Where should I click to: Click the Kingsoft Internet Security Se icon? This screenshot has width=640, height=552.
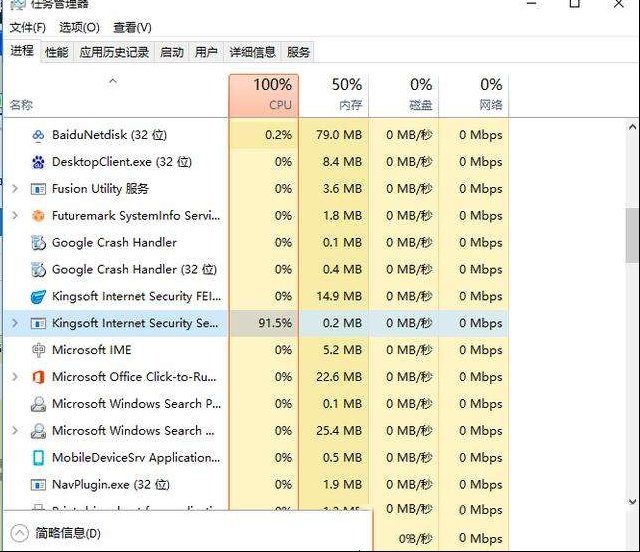38,323
